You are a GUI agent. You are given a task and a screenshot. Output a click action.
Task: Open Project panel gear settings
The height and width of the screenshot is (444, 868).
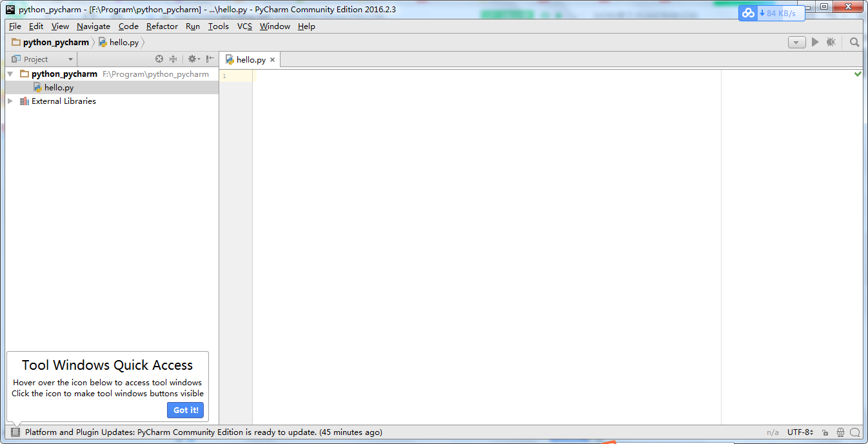(193, 59)
